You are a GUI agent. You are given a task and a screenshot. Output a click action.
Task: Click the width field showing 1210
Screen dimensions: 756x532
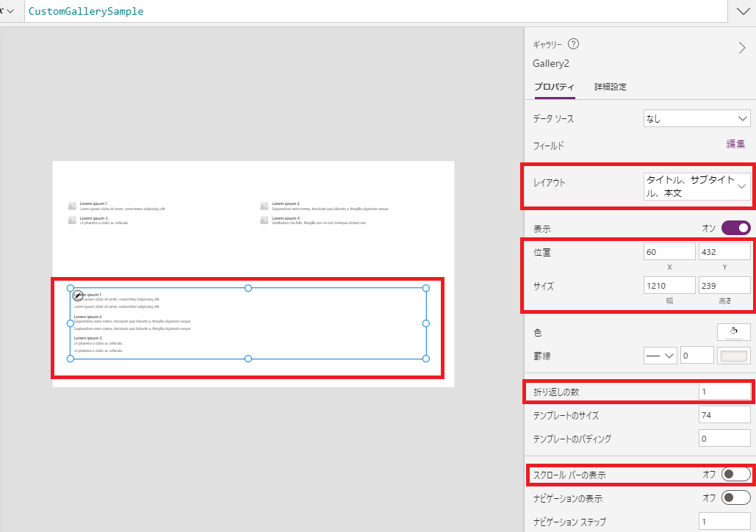coord(669,286)
